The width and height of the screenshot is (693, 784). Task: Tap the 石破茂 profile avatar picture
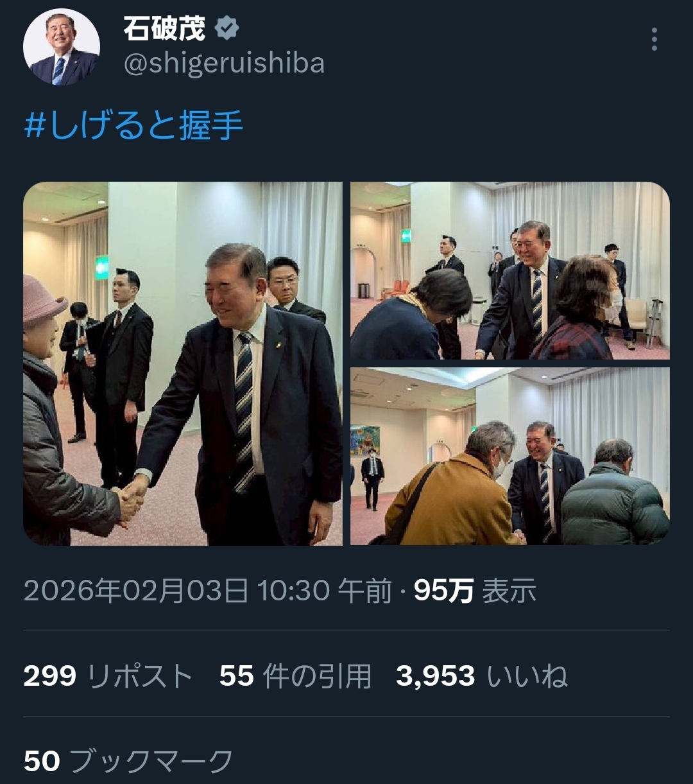(62, 47)
